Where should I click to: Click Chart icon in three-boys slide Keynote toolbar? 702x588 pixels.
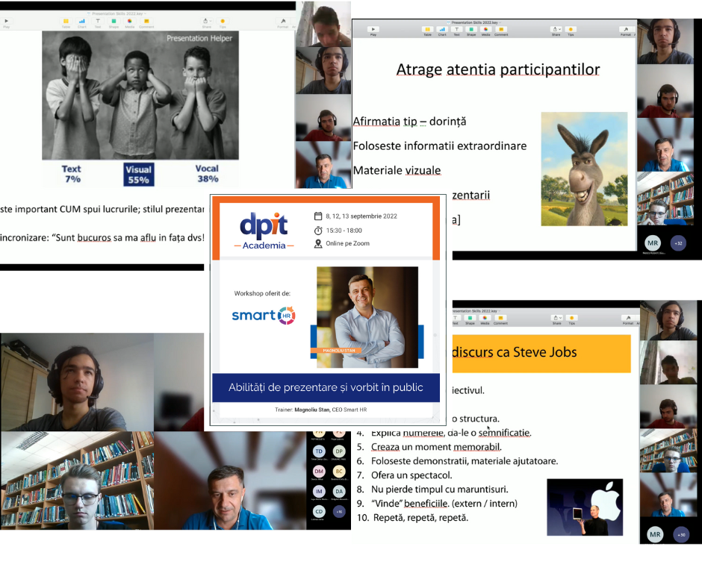pos(82,21)
